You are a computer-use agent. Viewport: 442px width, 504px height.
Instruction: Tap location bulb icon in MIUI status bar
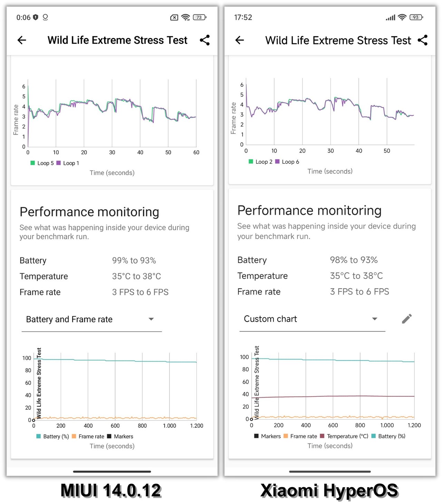(x=45, y=17)
